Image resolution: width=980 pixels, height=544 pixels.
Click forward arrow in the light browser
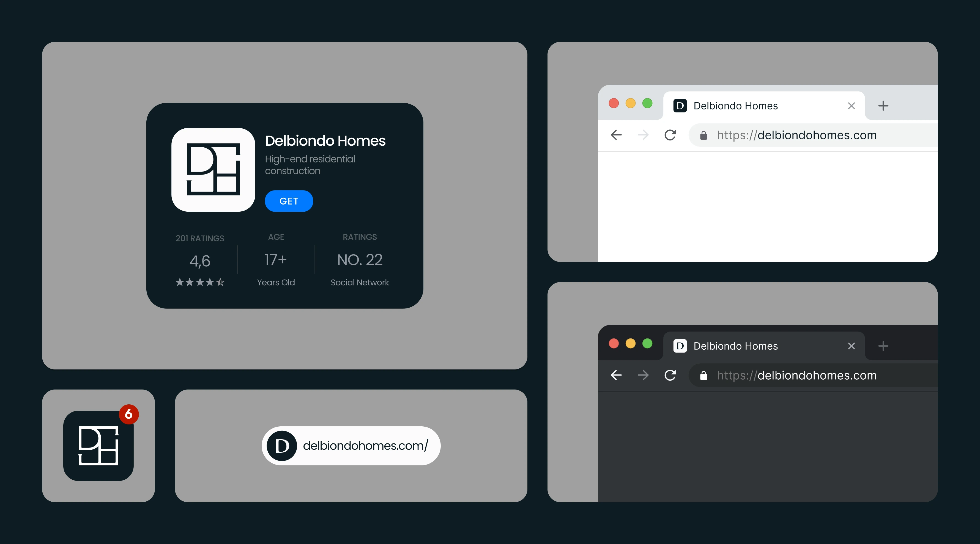pos(643,135)
